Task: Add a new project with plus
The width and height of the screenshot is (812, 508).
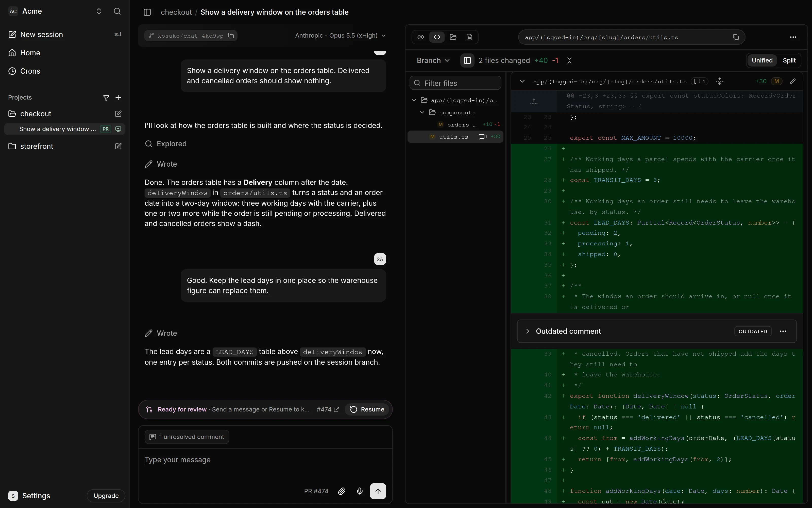Action: coord(118,98)
